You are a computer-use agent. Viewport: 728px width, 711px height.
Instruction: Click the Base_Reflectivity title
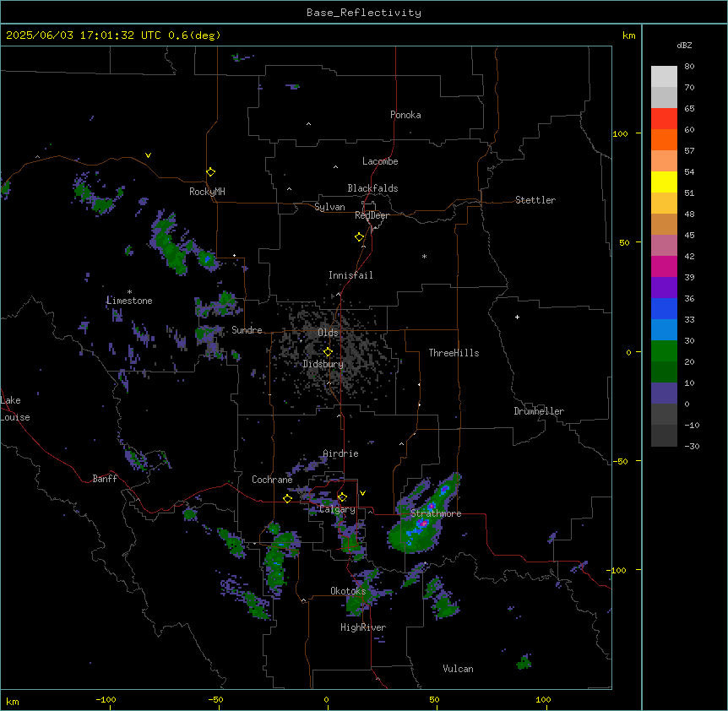(x=364, y=13)
